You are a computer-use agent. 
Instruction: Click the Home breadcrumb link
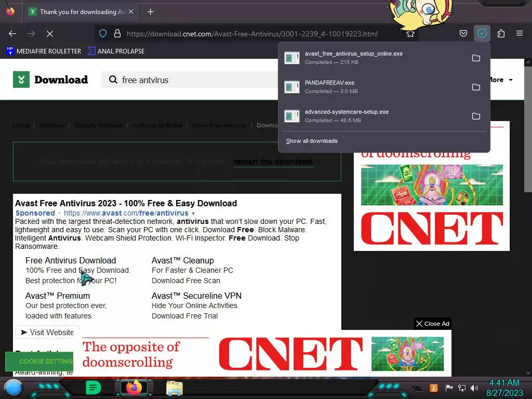click(21, 125)
